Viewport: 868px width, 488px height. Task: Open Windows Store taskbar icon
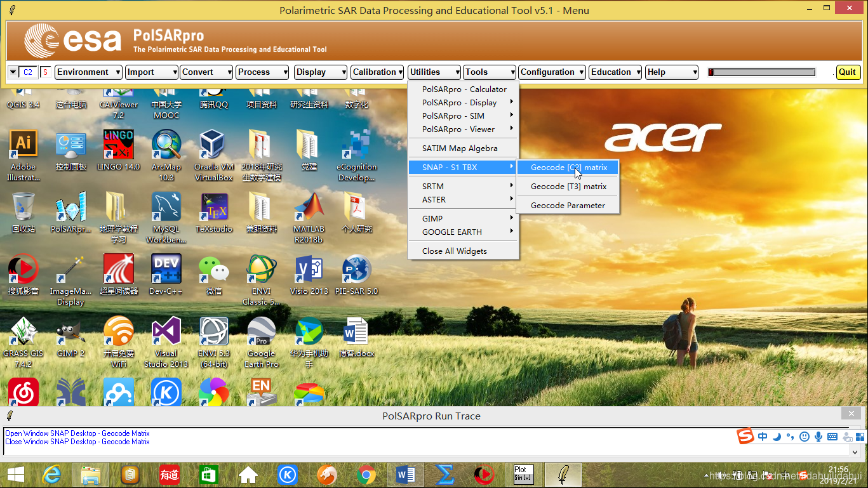point(209,474)
